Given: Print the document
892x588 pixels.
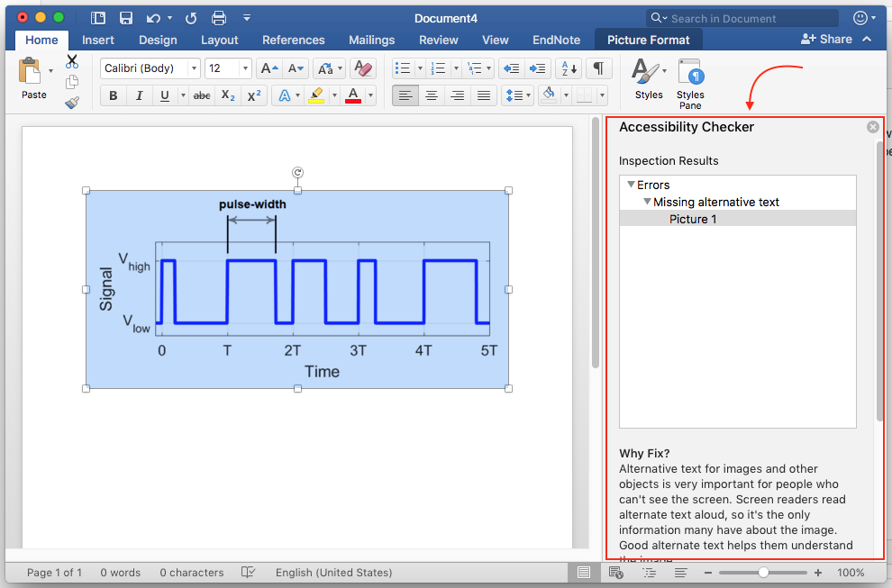Looking at the screenshot, I should pos(218,18).
